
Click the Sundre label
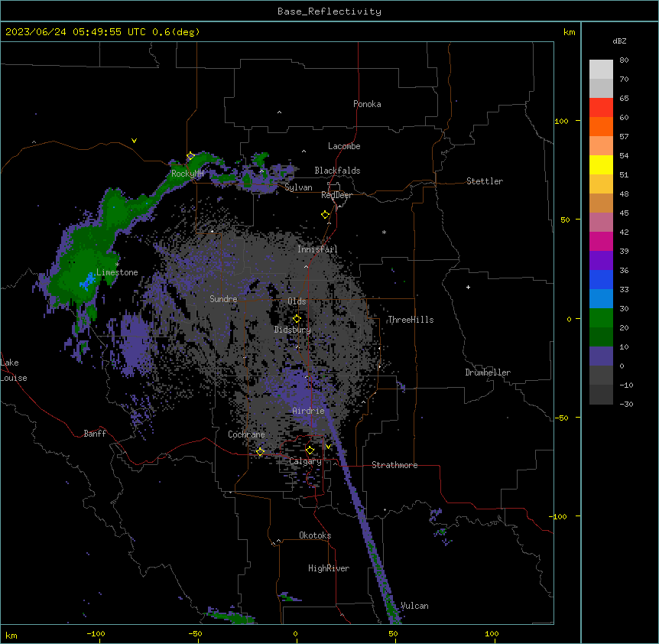(x=223, y=299)
